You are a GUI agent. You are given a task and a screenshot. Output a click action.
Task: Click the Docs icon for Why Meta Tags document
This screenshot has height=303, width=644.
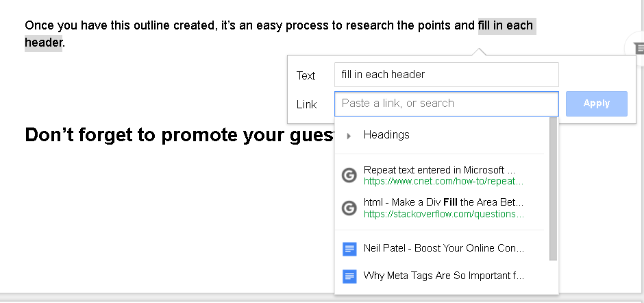click(349, 276)
